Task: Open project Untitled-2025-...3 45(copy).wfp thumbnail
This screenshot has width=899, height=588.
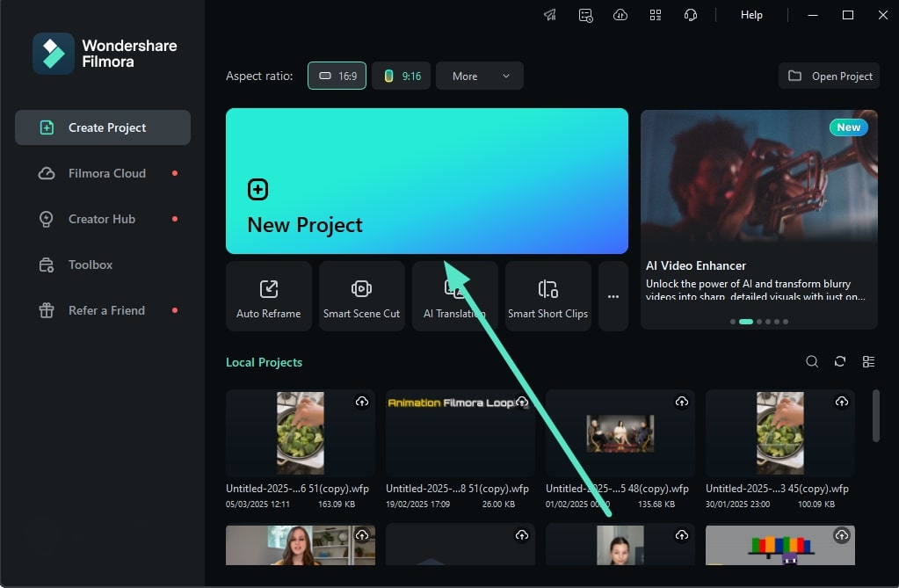Action: pos(780,433)
